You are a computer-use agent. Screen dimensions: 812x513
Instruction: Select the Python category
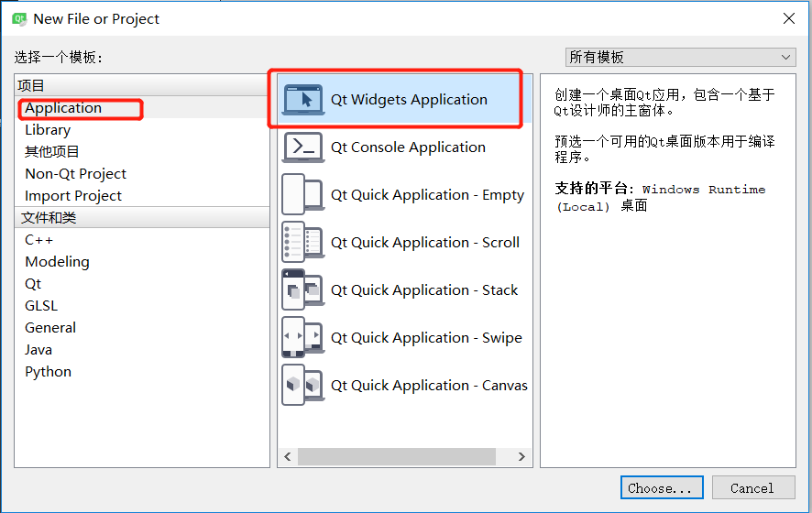(142, 372)
